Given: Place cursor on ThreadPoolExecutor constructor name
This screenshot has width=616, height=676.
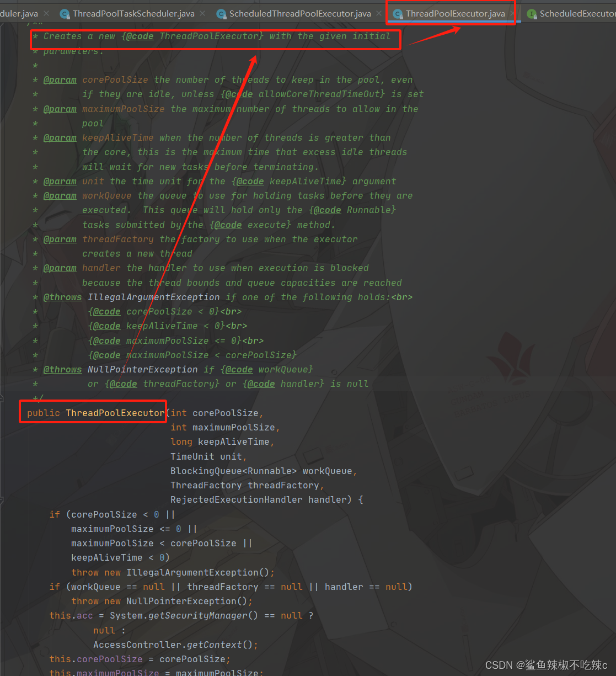Looking at the screenshot, I should (115, 413).
